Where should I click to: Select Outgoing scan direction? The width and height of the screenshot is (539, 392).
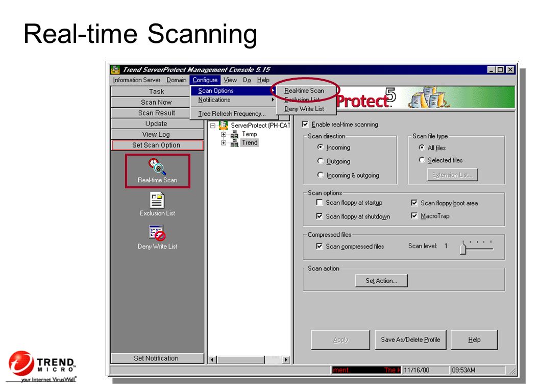[321, 161]
